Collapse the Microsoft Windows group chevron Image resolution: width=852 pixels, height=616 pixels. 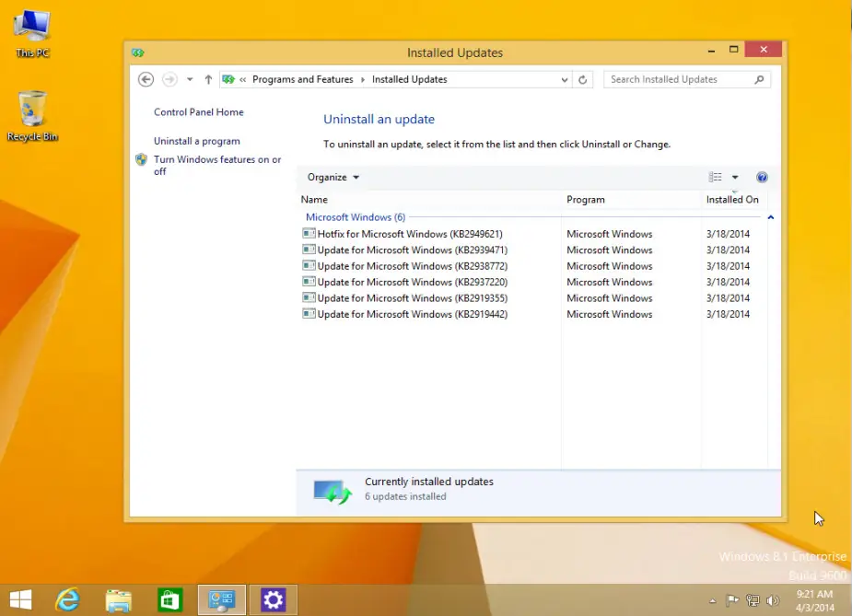coord(771,217)
